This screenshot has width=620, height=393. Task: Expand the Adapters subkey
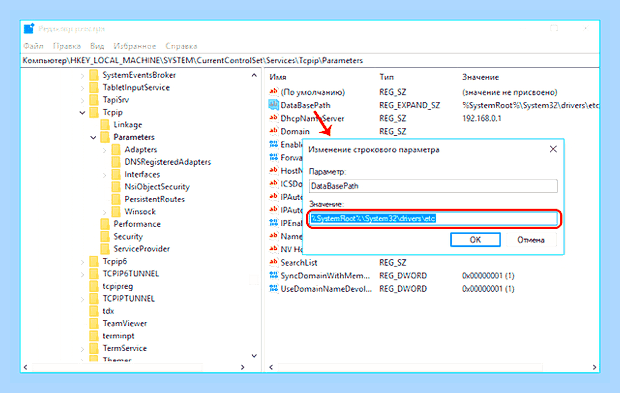coord(104,150)
